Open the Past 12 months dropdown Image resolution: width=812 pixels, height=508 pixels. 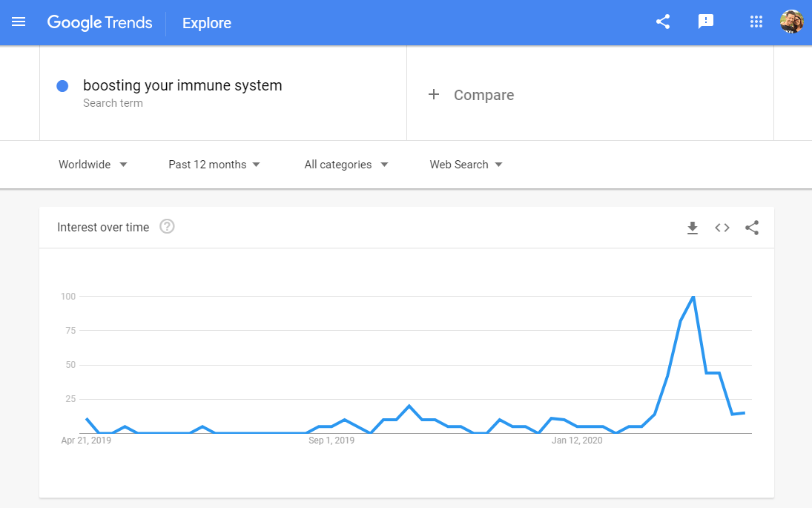214,165
